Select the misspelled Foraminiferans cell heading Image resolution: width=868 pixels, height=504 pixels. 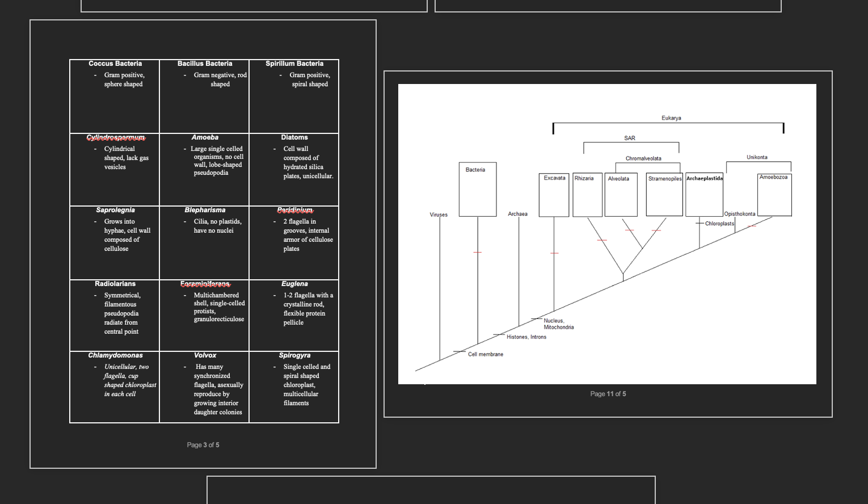(205, 284)
